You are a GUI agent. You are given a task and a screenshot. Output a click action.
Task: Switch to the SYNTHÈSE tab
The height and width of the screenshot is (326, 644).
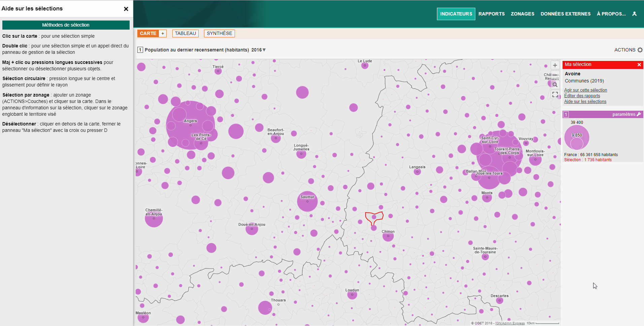coord(219,33)
